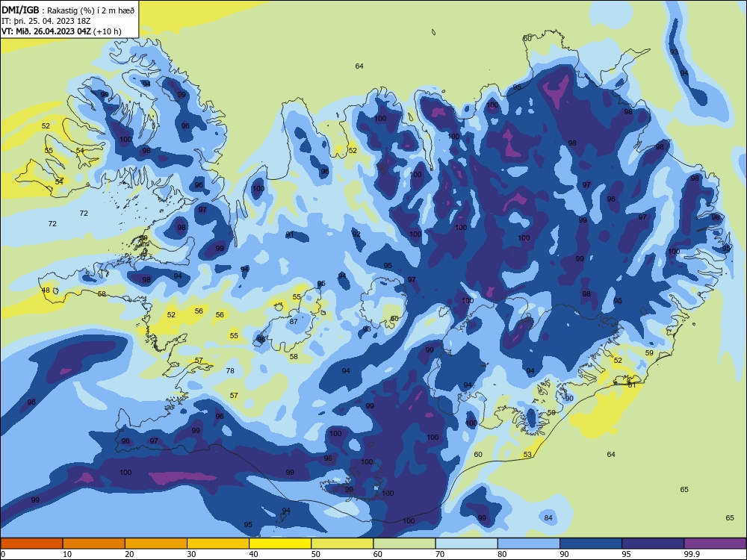The width and height of the screenshot is (747, 560).
Task: Click the valid time line 'VT: Mið. 26.04.2023 04Z (+10 h)'
Action: point(61,31)
